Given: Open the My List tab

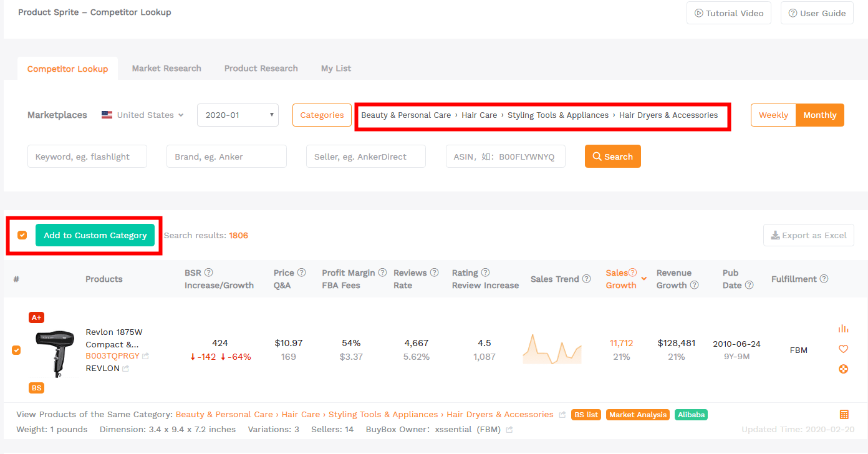Looking at the screenshot, I should tap(335, 68).
